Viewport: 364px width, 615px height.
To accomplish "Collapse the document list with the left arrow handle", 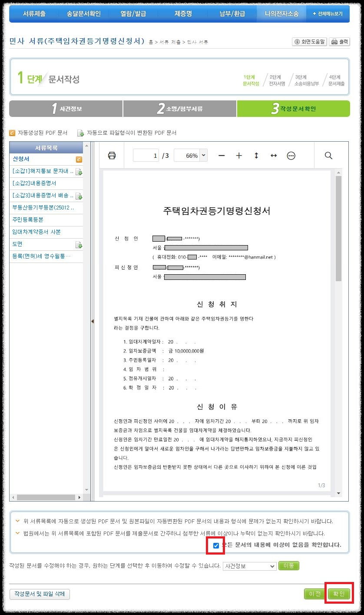I will [93, 321].
